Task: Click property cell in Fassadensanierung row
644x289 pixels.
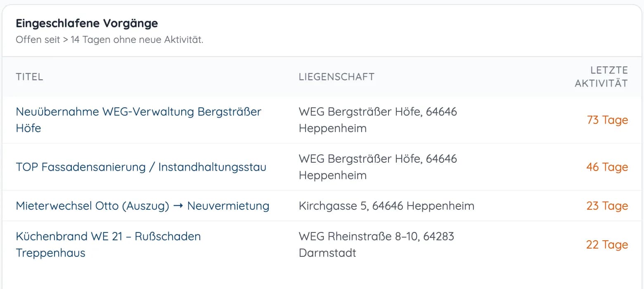Action: pyautogui.click(x=378, y=167)
